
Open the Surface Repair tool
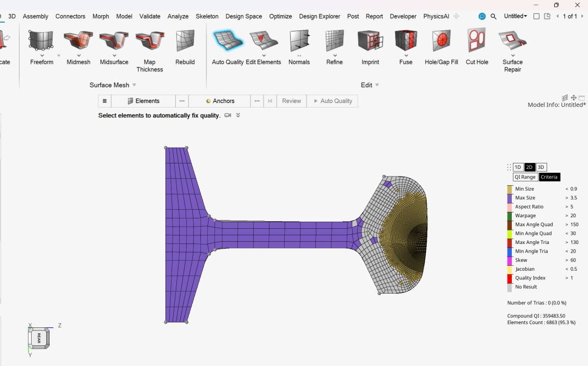tap(512, 40)
